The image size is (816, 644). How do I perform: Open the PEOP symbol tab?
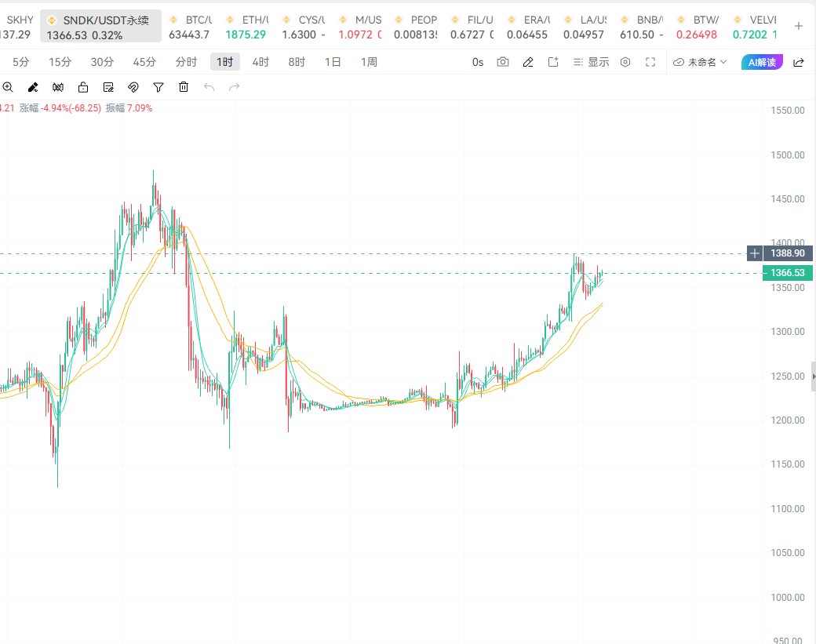click(x=417, y=27)
